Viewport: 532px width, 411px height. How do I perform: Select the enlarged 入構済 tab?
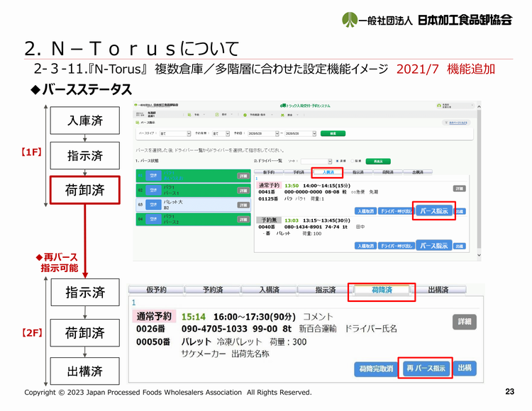tap(269, 290)
